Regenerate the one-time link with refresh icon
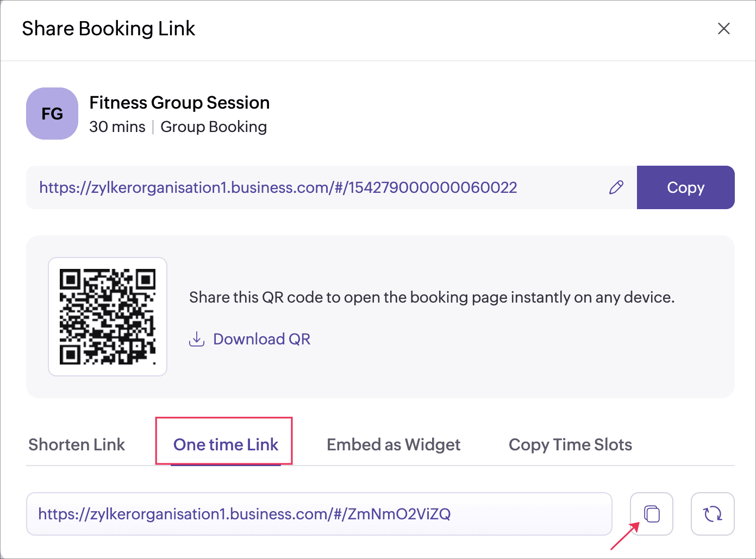Image resolution: width=756 pixels, height=559 pixels. click(712, 514)
